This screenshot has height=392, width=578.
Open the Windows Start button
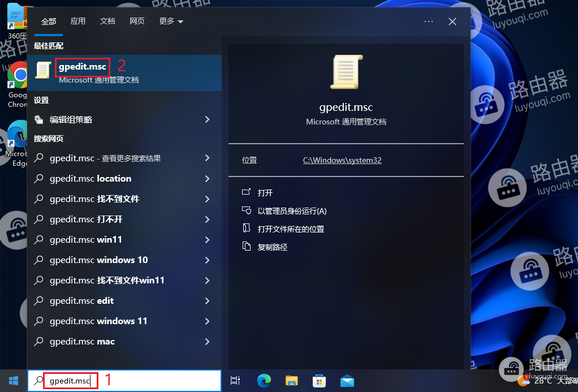[14, 381]
